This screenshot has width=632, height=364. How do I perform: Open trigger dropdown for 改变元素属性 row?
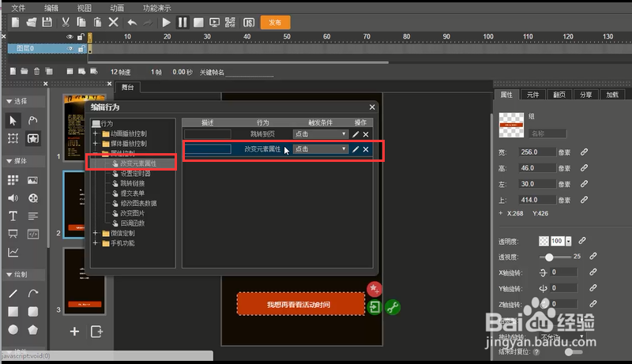pyautogui.click(x=321, y=149)
